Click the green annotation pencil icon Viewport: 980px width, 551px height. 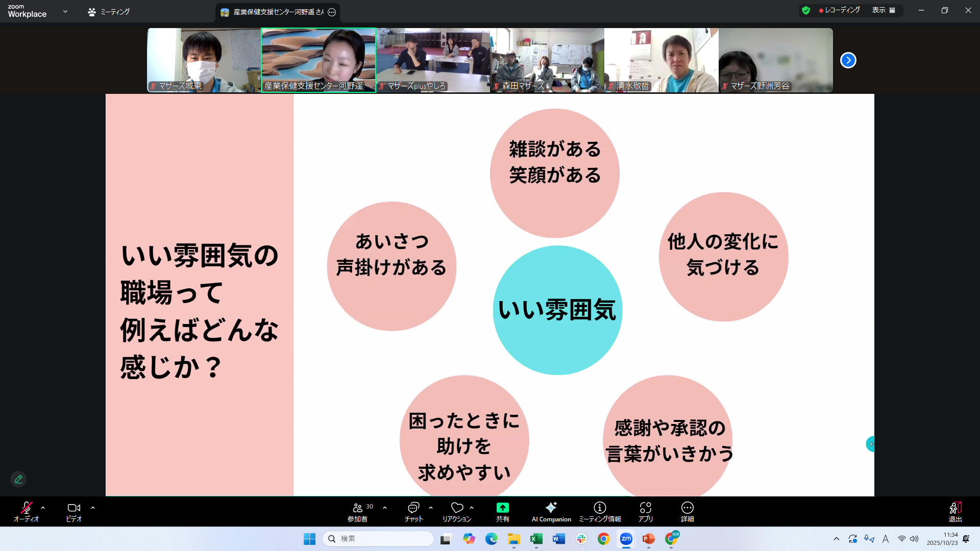[18, 479]
